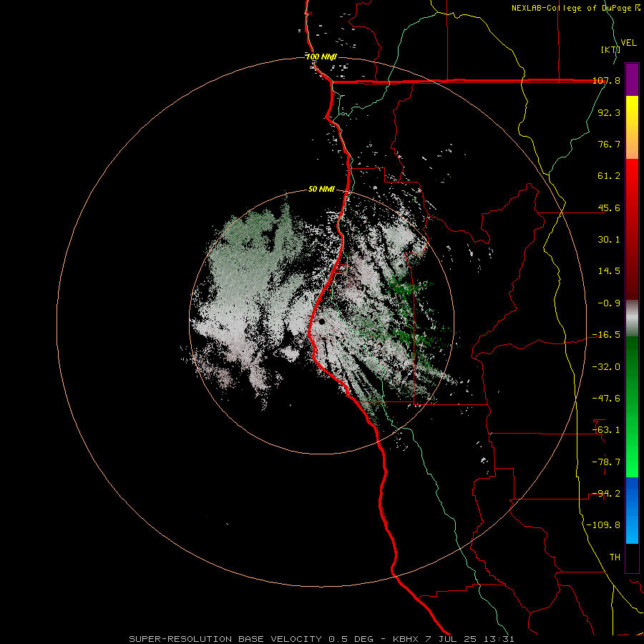This screenshot has width=644, height=644.
Task: Click the -0.9 velocity scale value
Action: click(x=609, y=303)
